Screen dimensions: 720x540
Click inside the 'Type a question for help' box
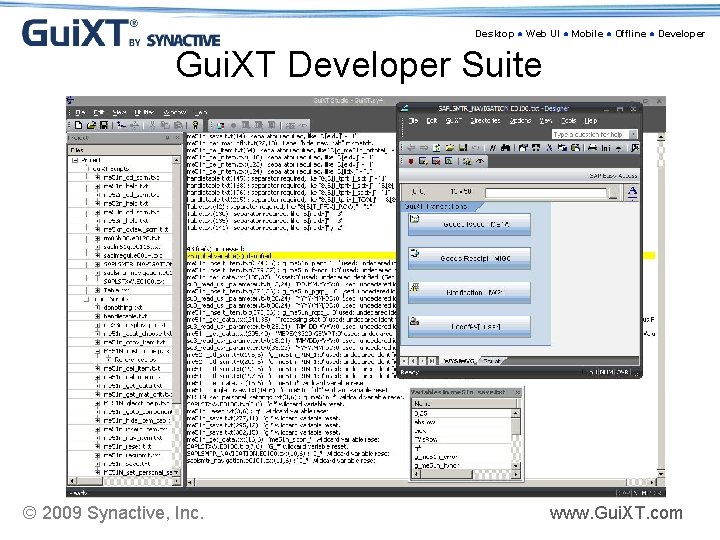pos(591,134)
